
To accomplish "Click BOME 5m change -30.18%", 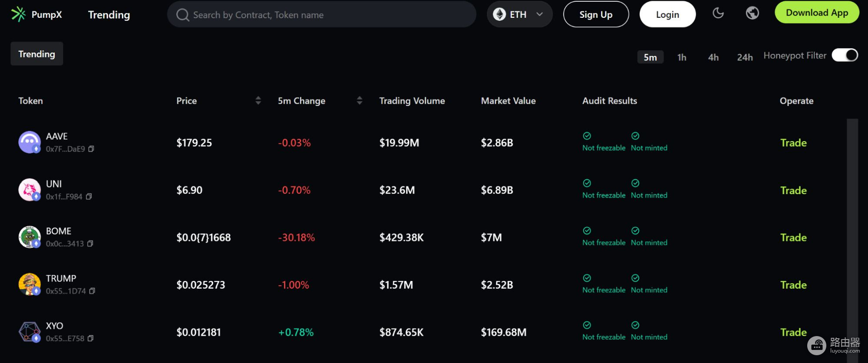I will (297, 238).
